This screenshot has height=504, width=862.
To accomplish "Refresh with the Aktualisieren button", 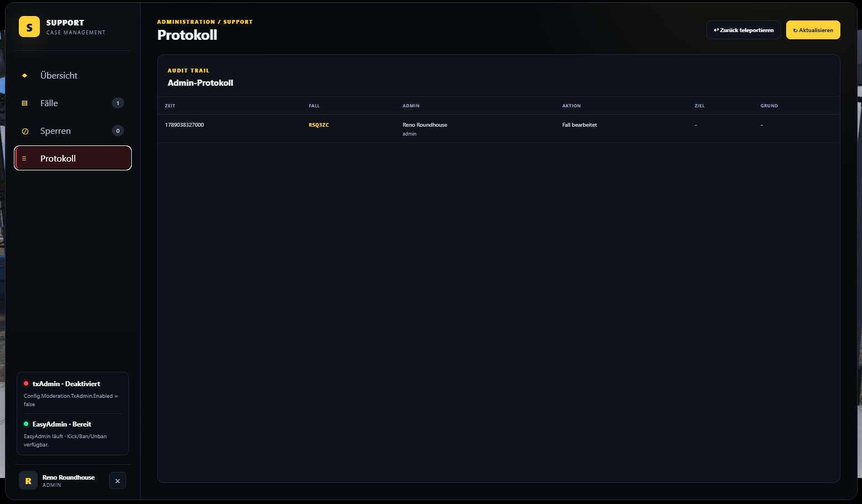I will pos(813,30).
